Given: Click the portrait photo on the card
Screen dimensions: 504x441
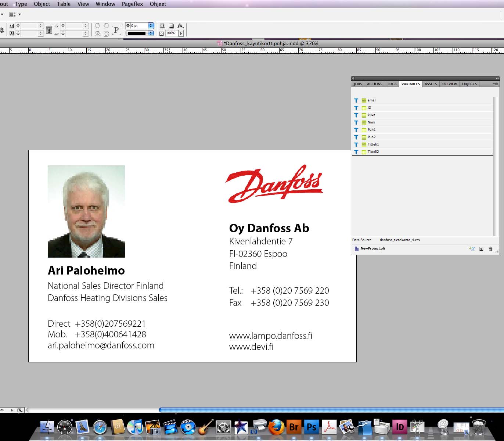Looking at the screenshot, I should tap(86, 211).
